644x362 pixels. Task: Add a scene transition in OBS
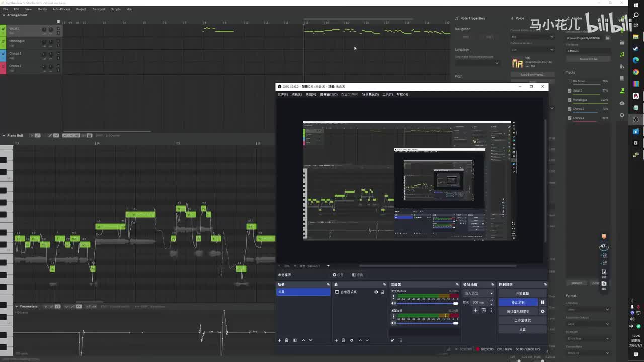(x=476, y=310)
